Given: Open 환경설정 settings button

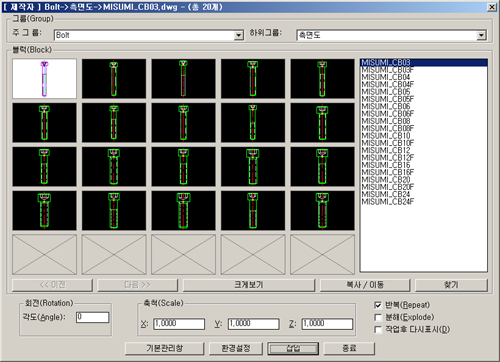Looking at the screenshot, I should pos(236,349).
